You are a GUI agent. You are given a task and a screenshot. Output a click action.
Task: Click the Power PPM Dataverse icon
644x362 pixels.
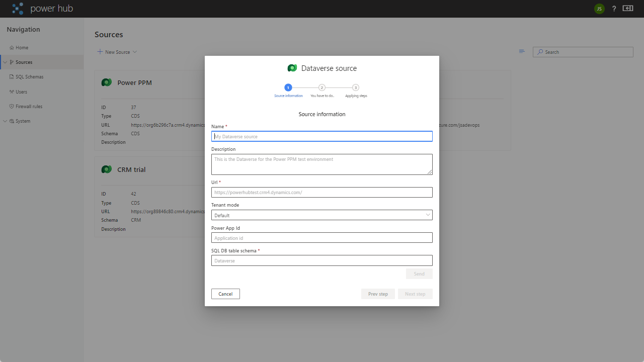pos(106,82)
